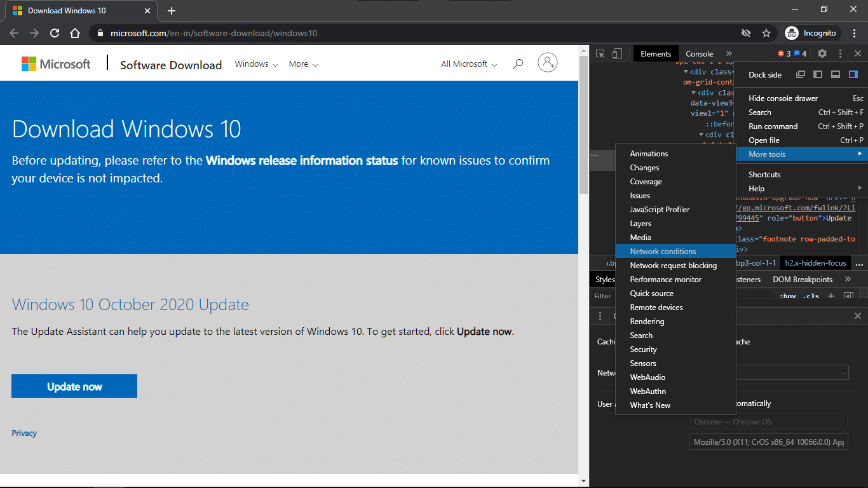Open Layers from More tools
This screenshot has width=868, height=488.
675,224
